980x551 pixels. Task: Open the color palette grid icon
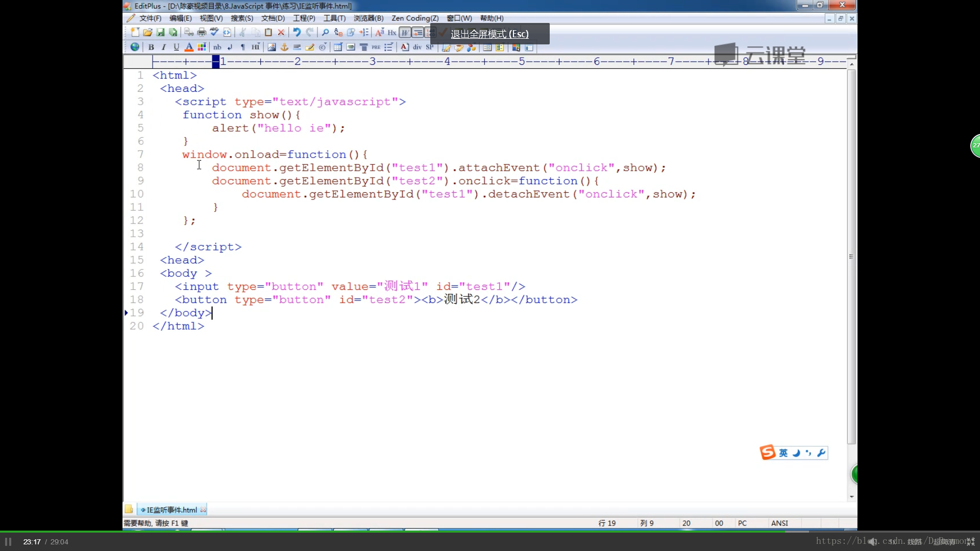pyautogui.click(x=202, y=47)
